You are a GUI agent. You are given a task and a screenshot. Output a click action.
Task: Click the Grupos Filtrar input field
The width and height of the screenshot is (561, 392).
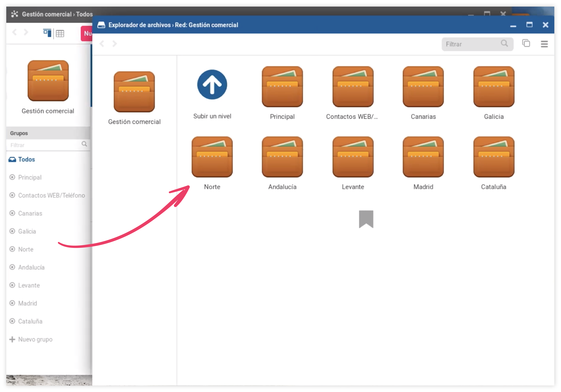(x=48, y=145)
